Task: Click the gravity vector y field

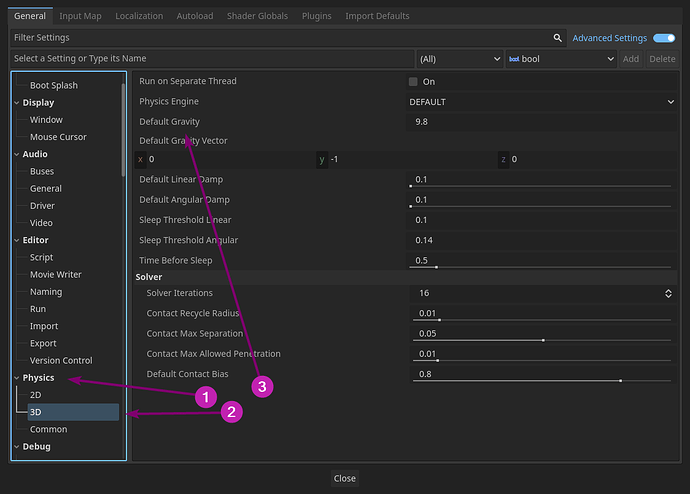Action: (406, 159)
